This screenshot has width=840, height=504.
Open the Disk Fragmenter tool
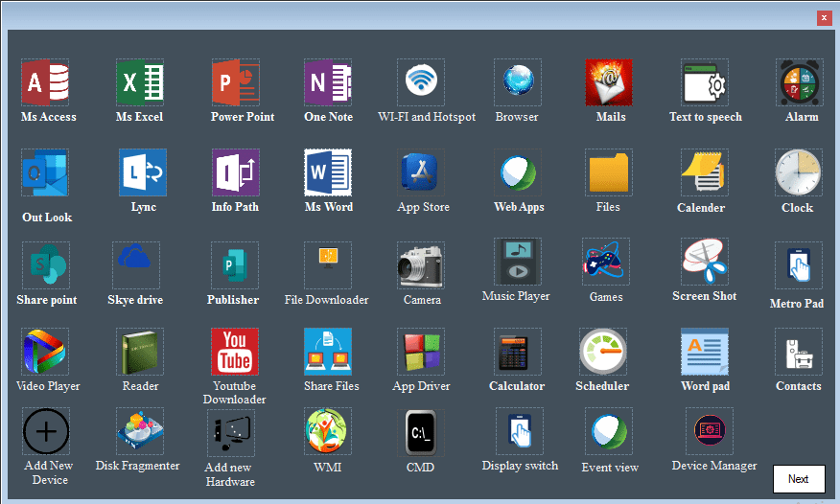click(x=140, y=431)
